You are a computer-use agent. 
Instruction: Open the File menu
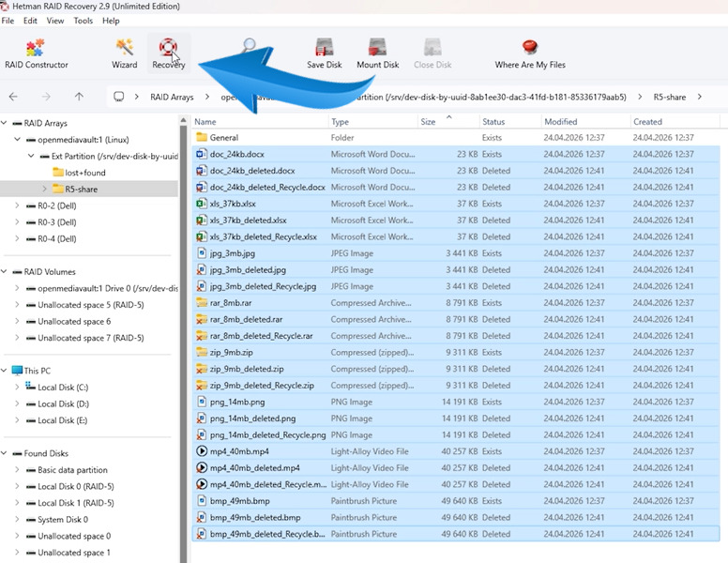click(8, 21)
